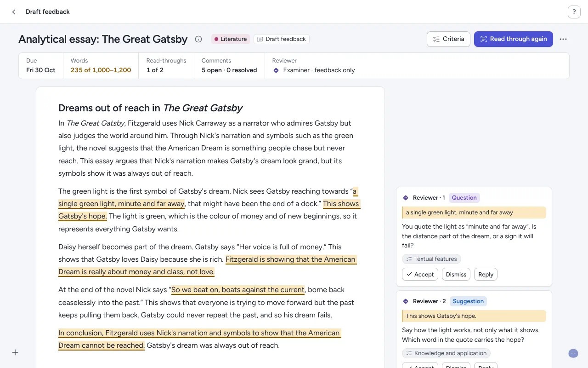Screen dimensions: 588x368
Task: Click quoted snippet in Reviewer 1 card
Action: [x=474, y=213]
